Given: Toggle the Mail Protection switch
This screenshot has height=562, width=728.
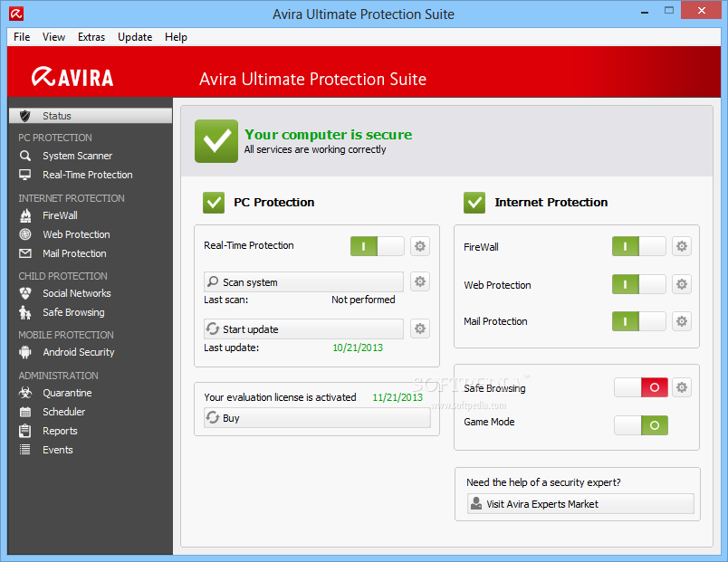Looking at the screenshot, I should (x=639, y=321).
